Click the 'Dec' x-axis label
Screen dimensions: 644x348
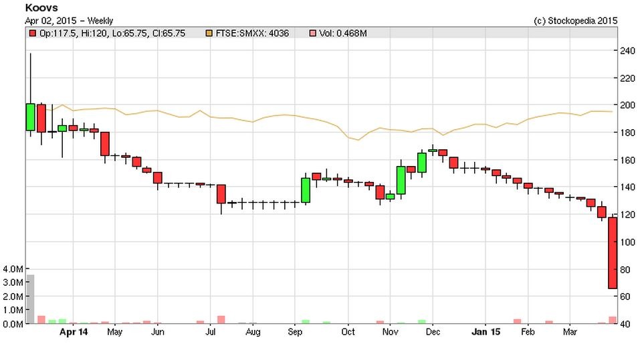[x=433, y=332]
